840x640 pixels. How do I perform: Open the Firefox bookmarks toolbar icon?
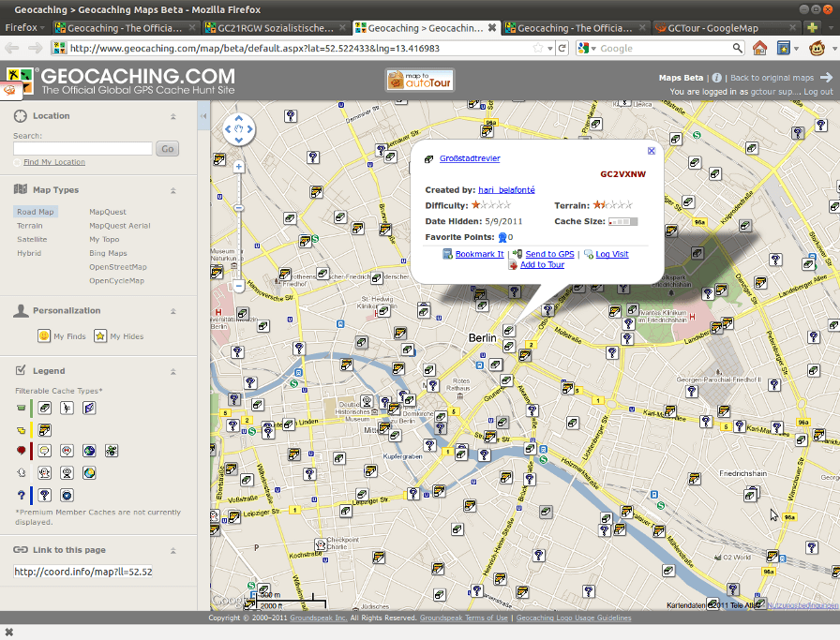(784, 48)
